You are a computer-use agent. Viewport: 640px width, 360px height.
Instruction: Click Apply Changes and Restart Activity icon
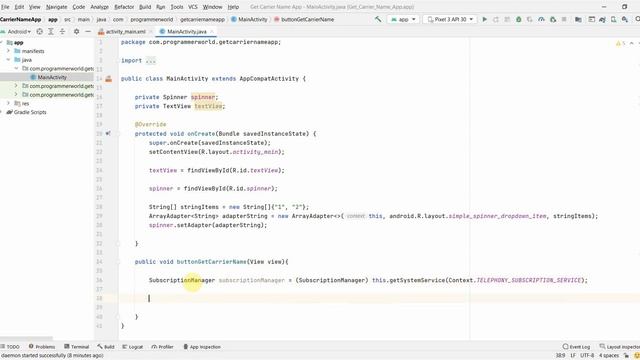click(x=496, y=19)
